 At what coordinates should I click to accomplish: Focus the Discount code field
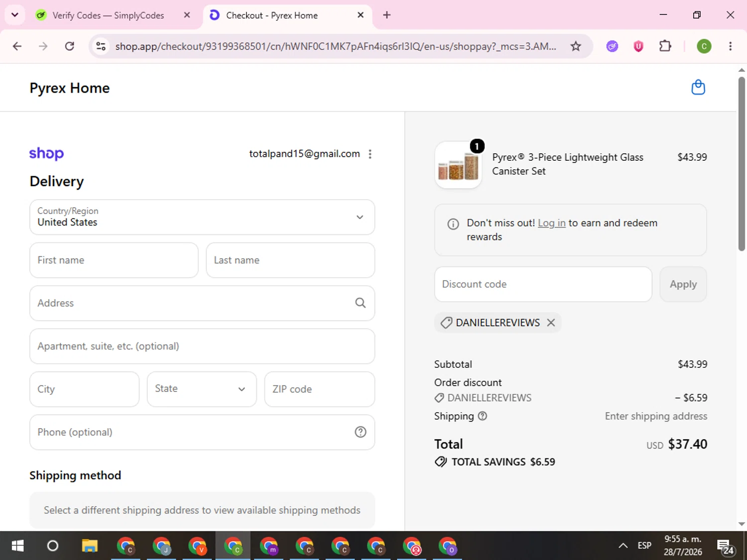tap(543, 284)
